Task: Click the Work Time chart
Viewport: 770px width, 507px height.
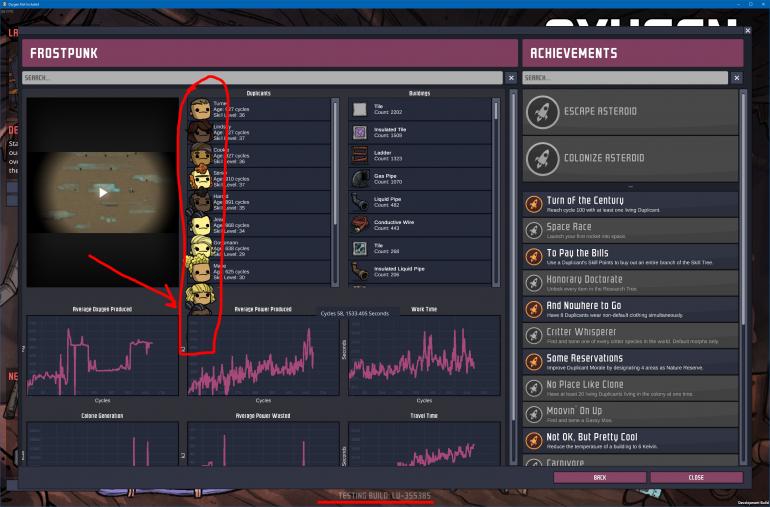Action: [424, 356]
